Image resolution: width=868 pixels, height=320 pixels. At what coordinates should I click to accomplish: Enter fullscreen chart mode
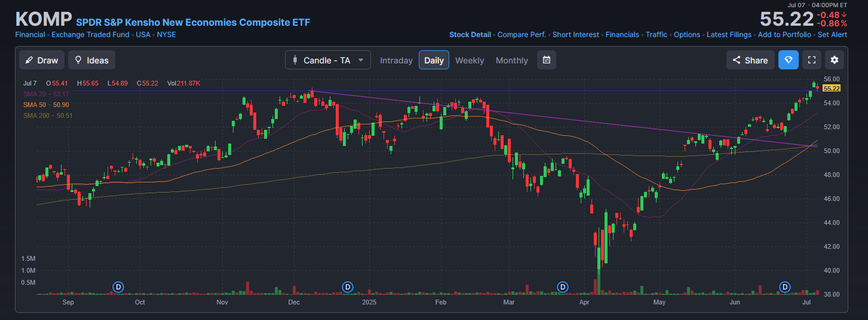[811, 60]
